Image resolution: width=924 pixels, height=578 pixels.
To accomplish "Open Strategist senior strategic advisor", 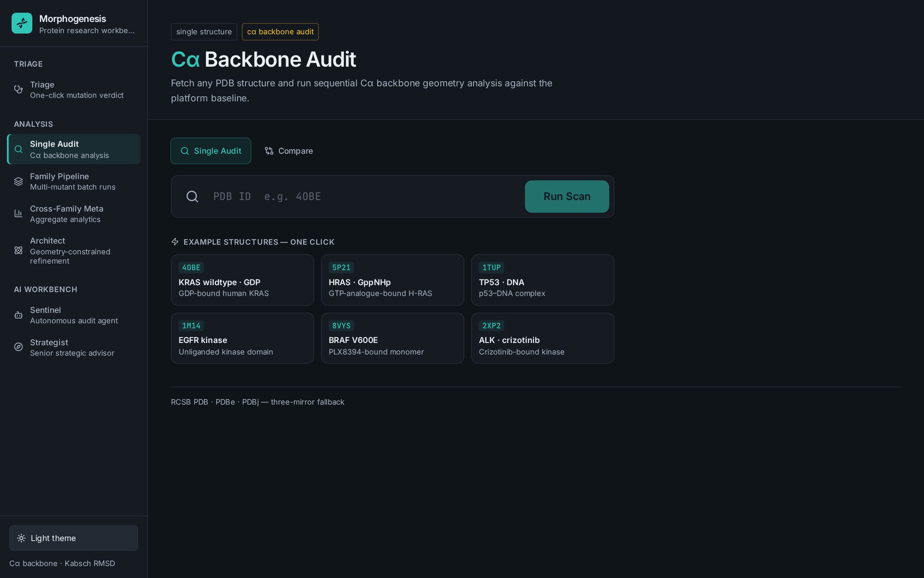I will (74, 348).
